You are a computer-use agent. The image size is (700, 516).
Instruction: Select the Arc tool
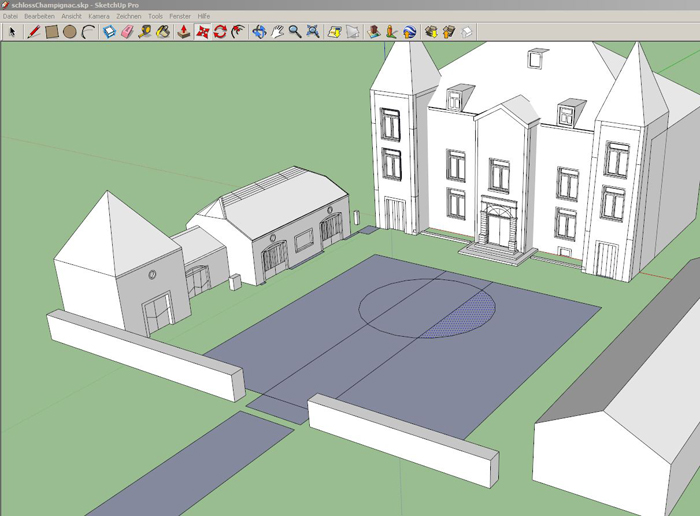pyautogui.click(x=88, y=32)
